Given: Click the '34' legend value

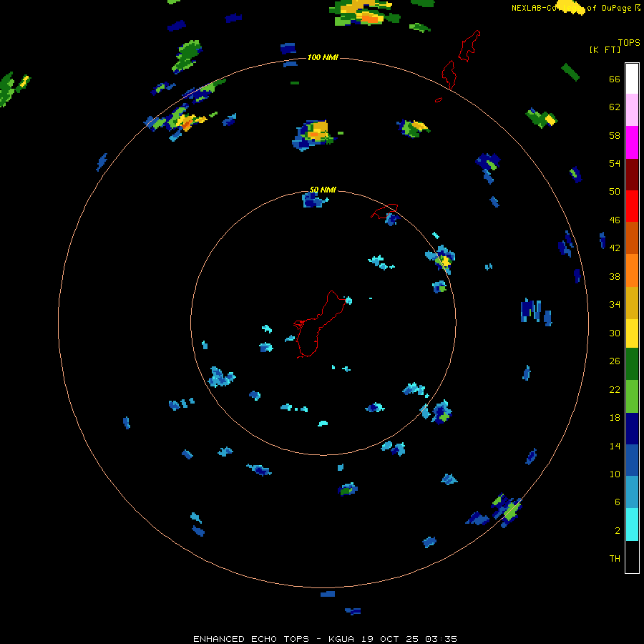Looking at the screenshot, I should (x=615, y=304).
